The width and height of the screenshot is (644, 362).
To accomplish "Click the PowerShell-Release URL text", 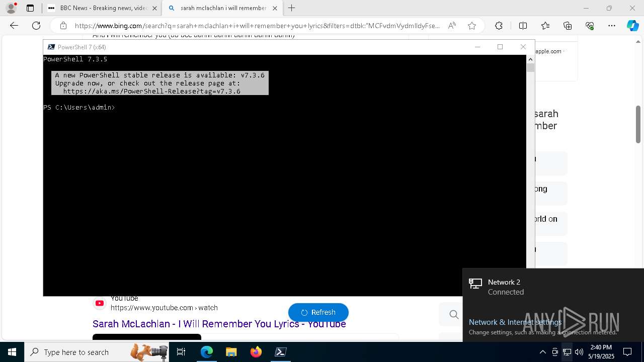I will (x=151, y=92).
